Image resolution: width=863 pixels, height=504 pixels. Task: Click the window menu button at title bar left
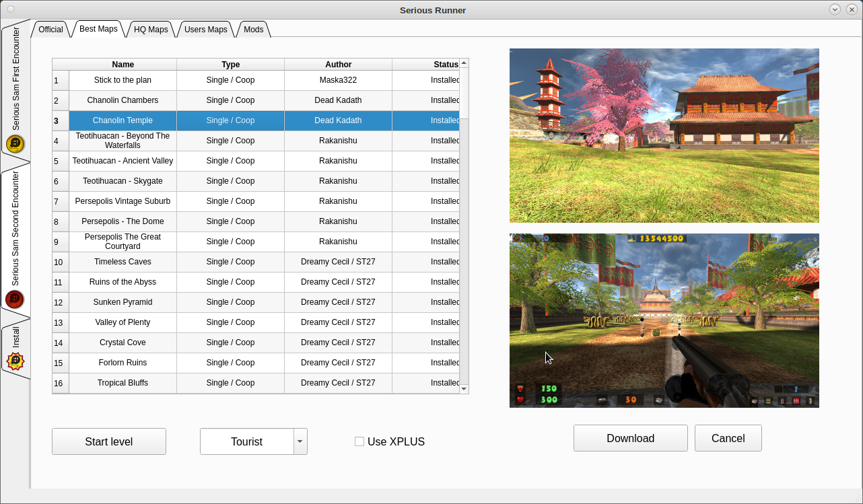point(11,9)
